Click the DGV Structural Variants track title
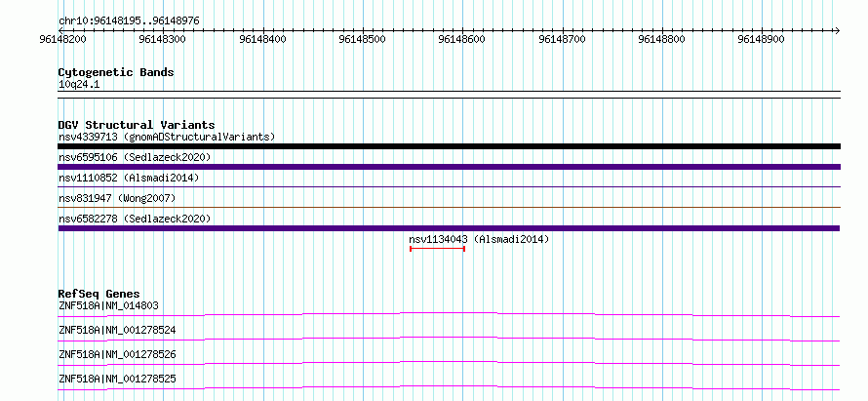Screen dimensions: 868x401 point(137,125)
